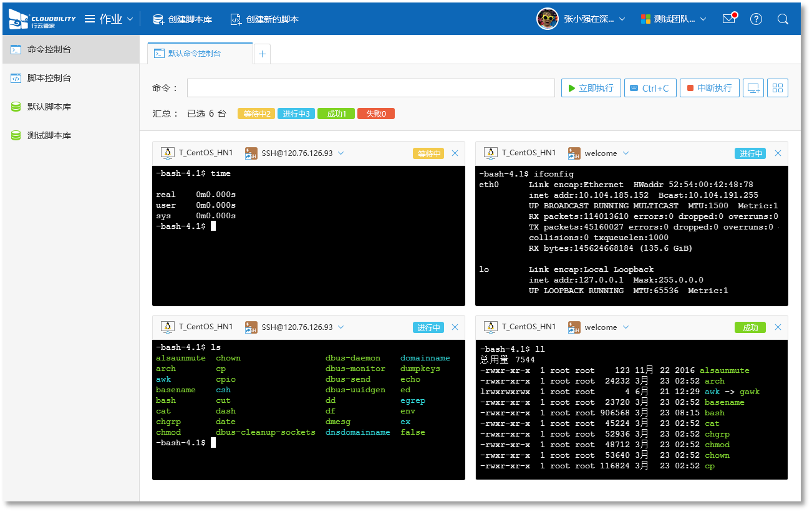
Task: Expand SSH@120.76.126.93 dropdown in time terminal
Action: point(341,153)
